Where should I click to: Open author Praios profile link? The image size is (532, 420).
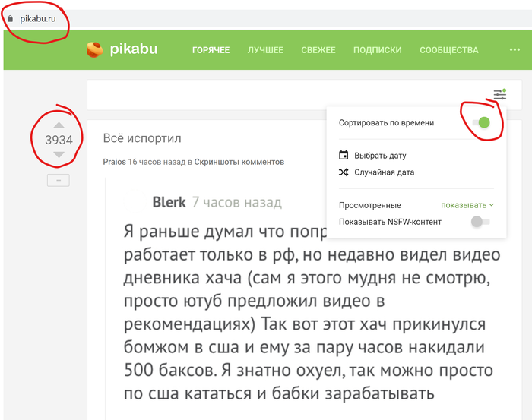click(x=114, y=162)
